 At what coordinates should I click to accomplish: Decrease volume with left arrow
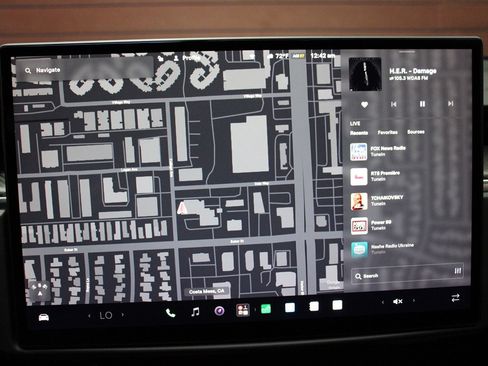pos(383,302)
